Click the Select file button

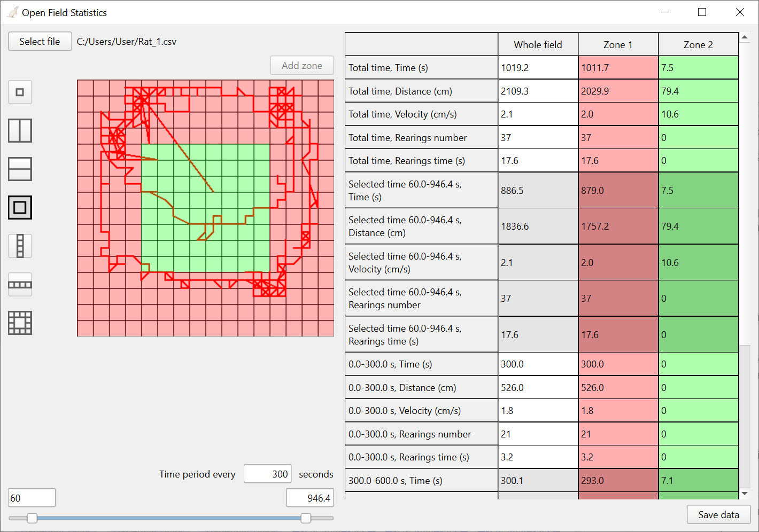(40, 41)
